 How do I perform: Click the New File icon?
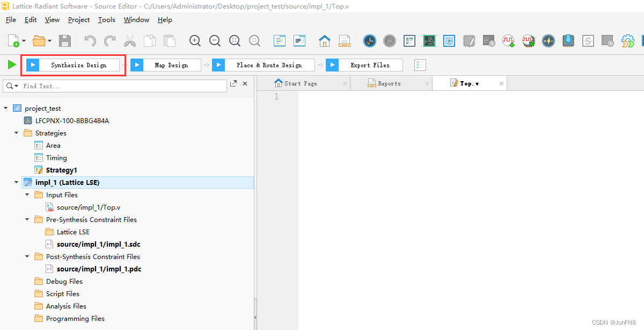(x=13, y=40)
